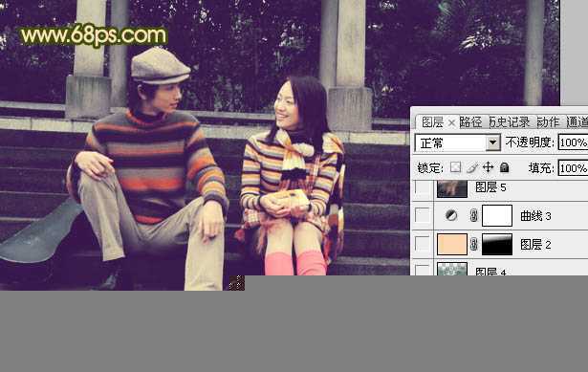Click the 曲线 3 curves adjustment icon
This screenshot has height=372, width=588.
451,215
